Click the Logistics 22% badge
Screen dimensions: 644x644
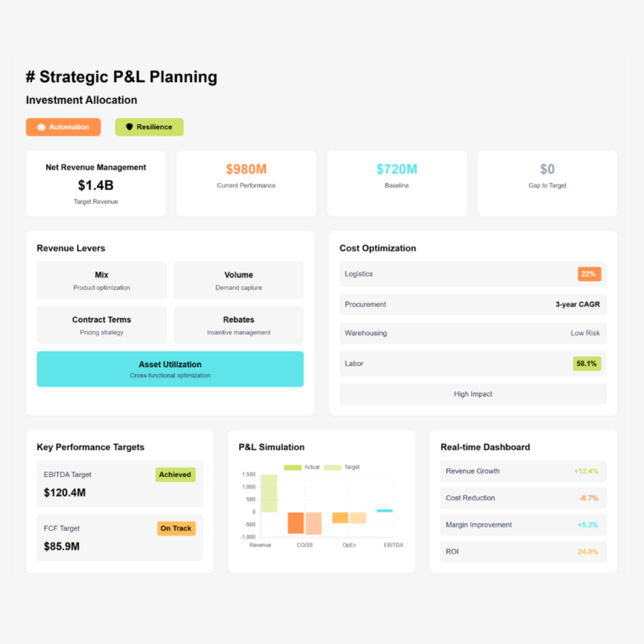click(589, 274)
